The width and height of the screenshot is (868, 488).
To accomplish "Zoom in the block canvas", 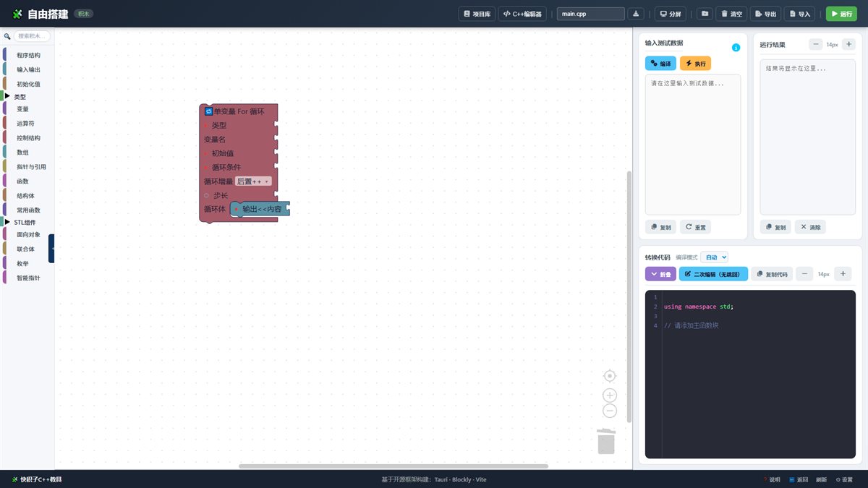I will point(610,395).
